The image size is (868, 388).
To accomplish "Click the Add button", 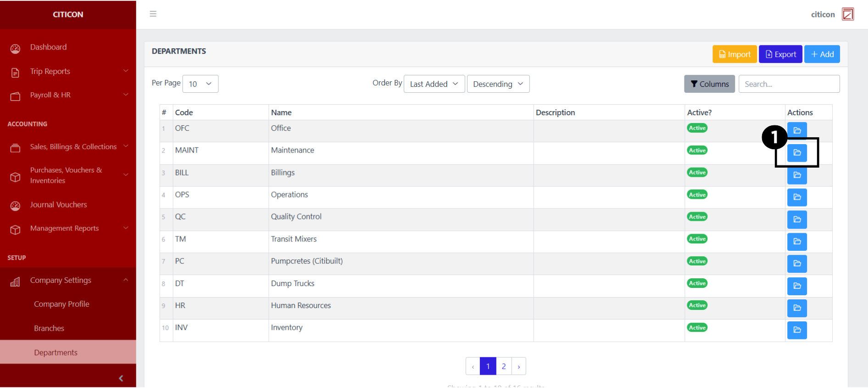I will coord(822,54).
